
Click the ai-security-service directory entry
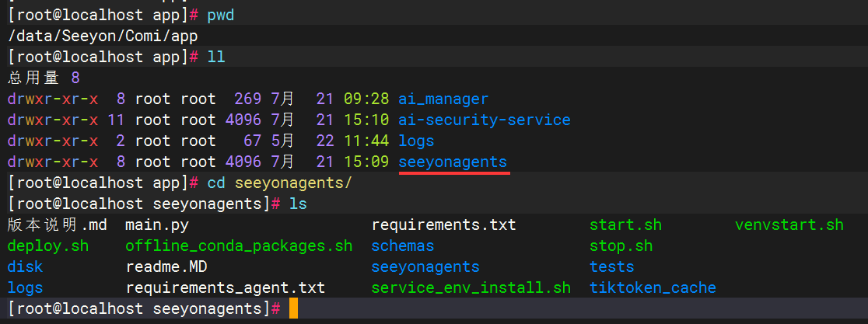(484, 120)
